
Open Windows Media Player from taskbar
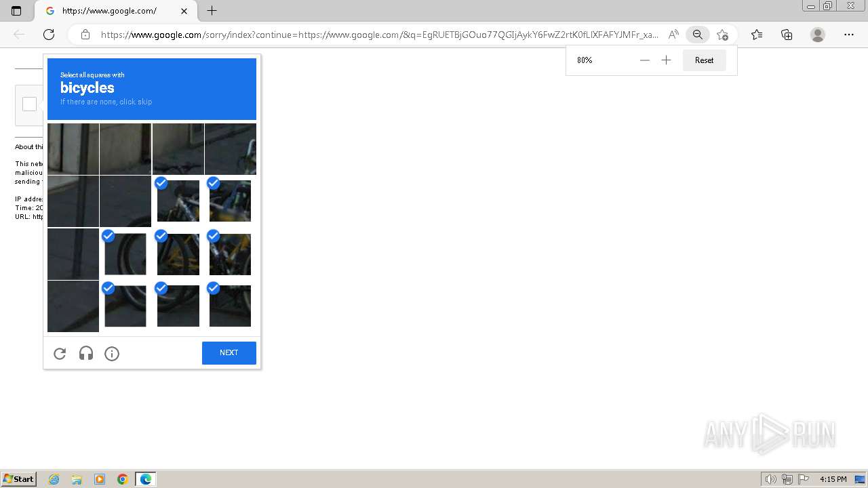pos(100,479)
